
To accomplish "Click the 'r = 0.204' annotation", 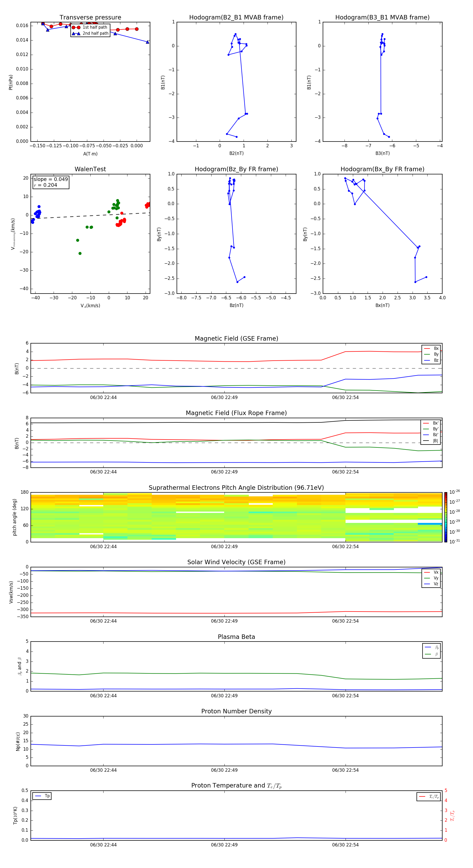I will [45, 185].
